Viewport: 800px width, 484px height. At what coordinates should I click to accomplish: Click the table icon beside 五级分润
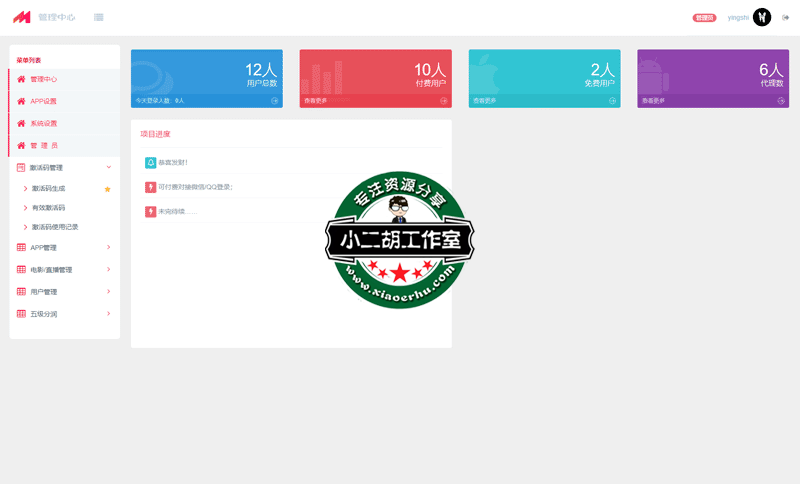click(x=21, y=313)
